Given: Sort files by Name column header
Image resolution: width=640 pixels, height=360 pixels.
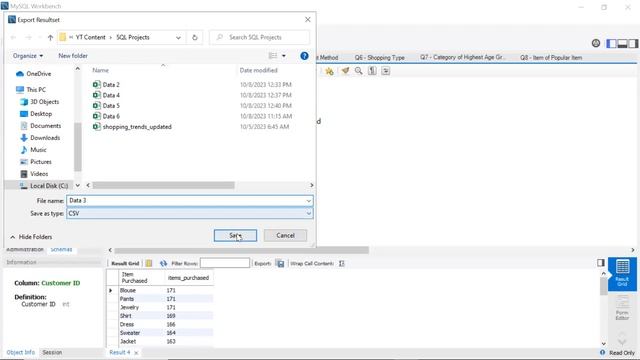Looking at the screenshot, I should coord(100,70).
